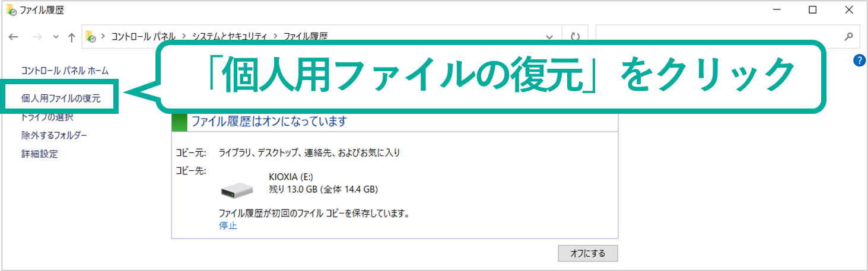Open 詳細設定 link
This screenshot has height=271, width=868.
[x=39, y=154]
